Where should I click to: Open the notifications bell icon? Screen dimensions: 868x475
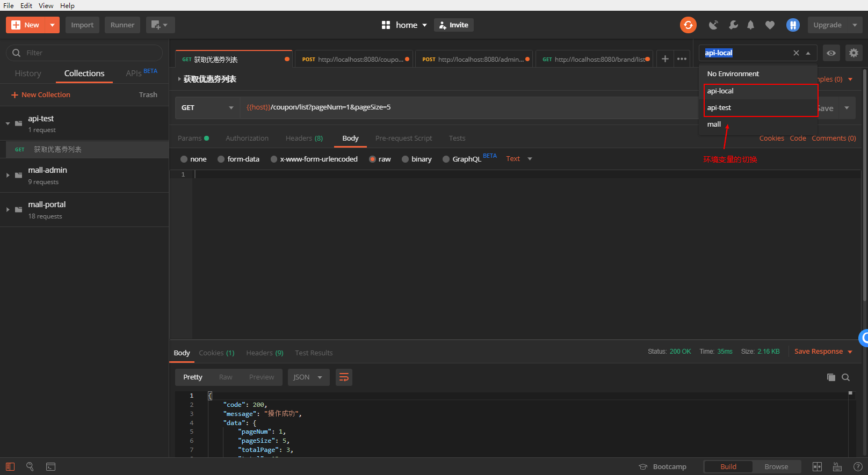[x=750, y=25]
